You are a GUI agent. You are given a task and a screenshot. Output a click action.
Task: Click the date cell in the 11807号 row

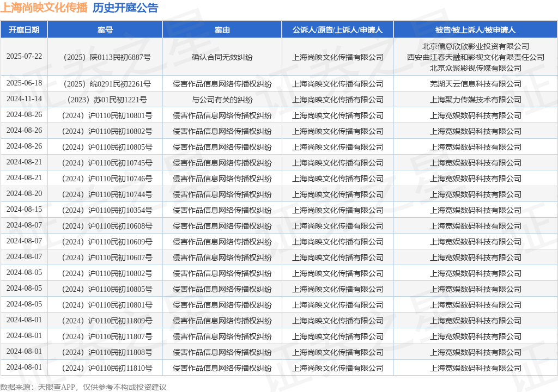tap(24, 335)
